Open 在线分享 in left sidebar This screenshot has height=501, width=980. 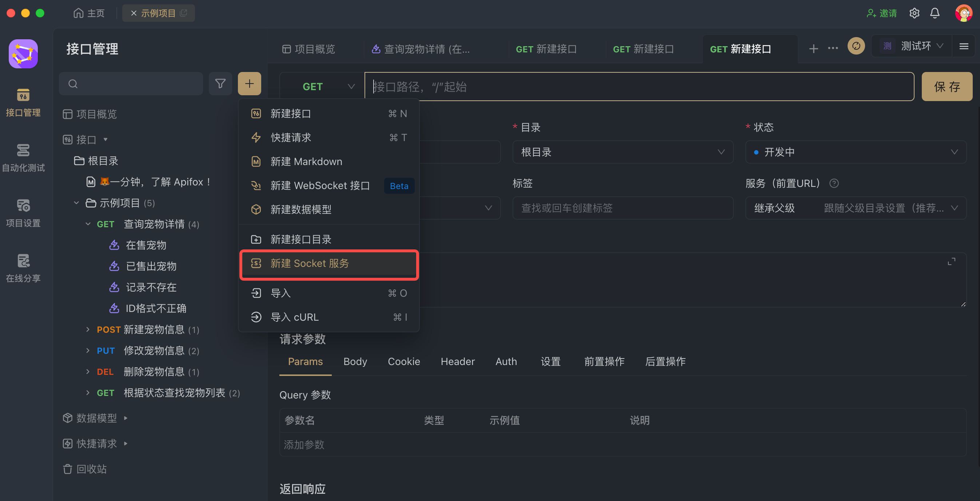23,268
